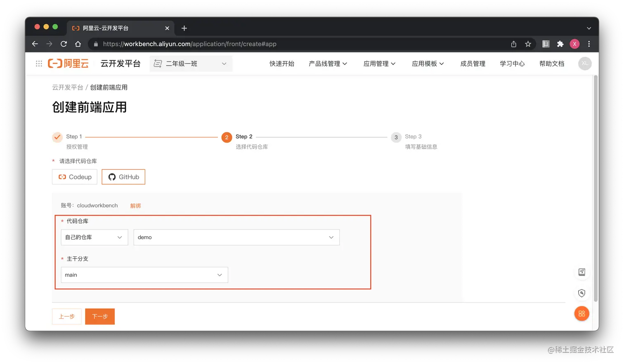Click the browser back arrow

[35, 44]
